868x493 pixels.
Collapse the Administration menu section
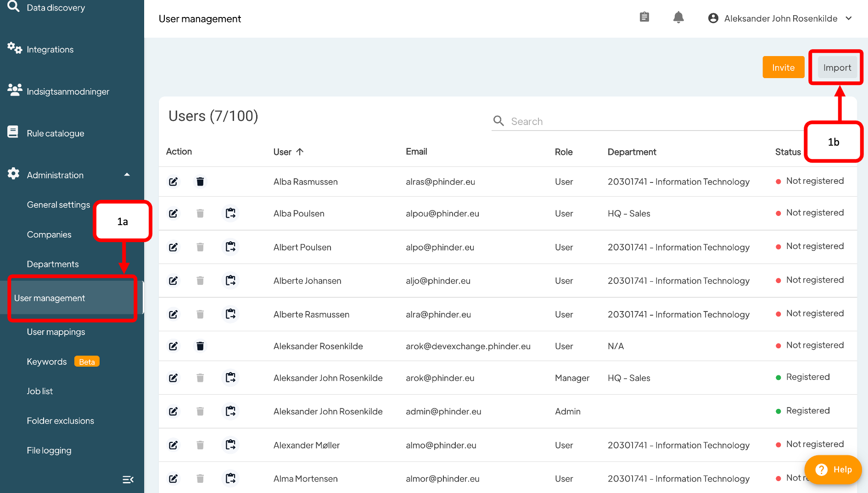[127, 175]
